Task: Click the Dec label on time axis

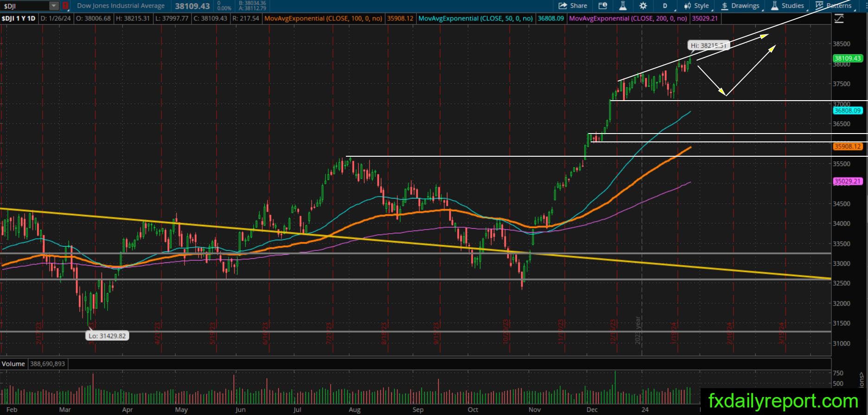Action: pos(592,410)
